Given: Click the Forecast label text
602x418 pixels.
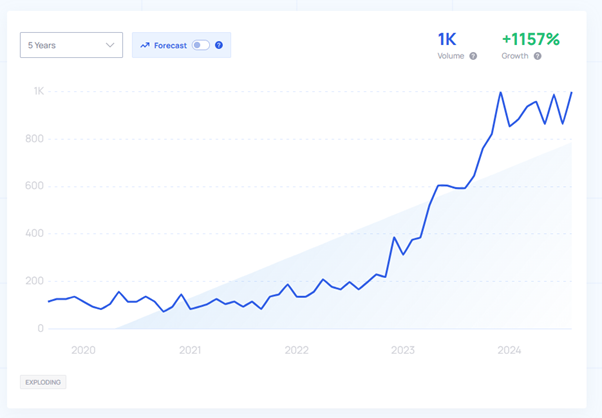Looking at the screenshot, I should (x=170, y=45).
